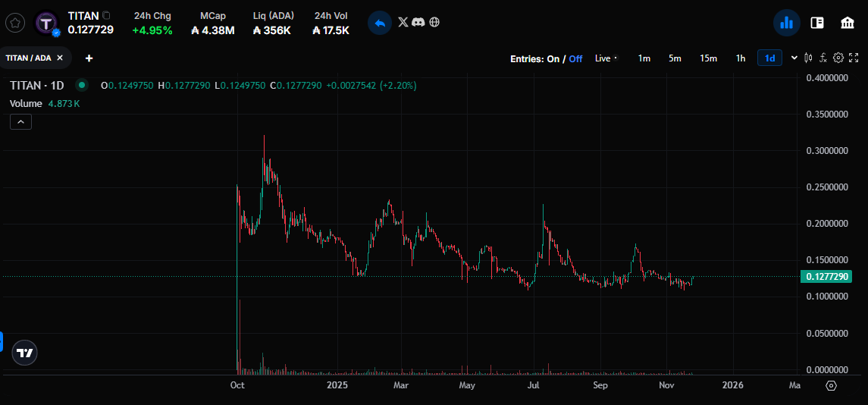Turn Entries Off

tap(575, 58)
